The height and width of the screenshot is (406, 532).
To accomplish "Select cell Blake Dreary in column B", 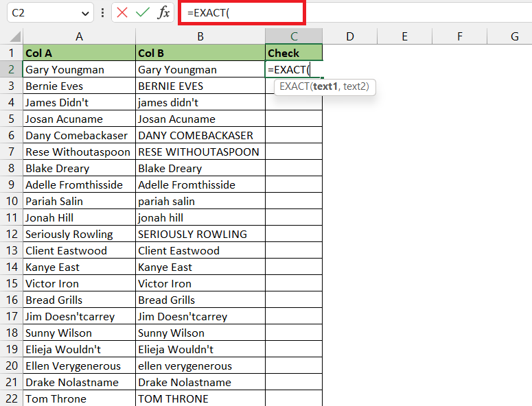I will (x=200, y=168).
